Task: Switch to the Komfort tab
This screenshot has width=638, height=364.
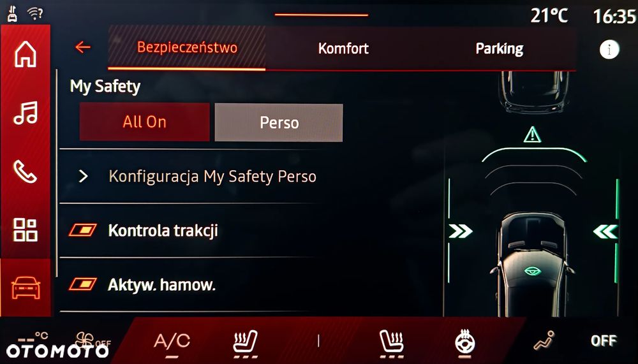Action: click(343, 48)
